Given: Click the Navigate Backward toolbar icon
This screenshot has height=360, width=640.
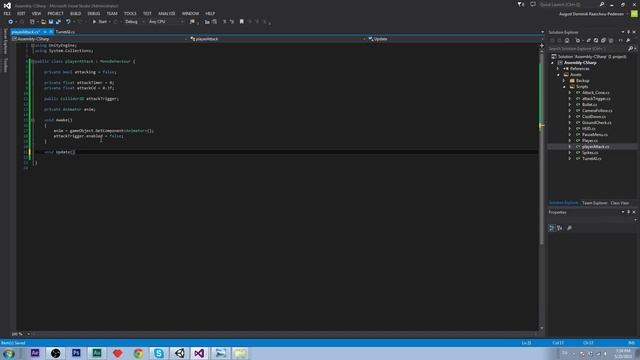Looking at the screenshot, I should click(11, 22).
